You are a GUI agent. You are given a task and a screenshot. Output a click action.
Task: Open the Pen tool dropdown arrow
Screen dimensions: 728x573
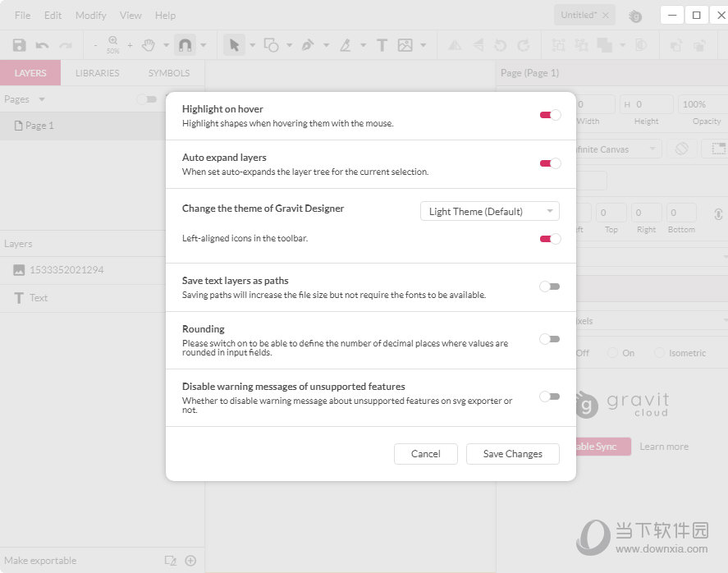pyautogui.click(x=327, y=45)
